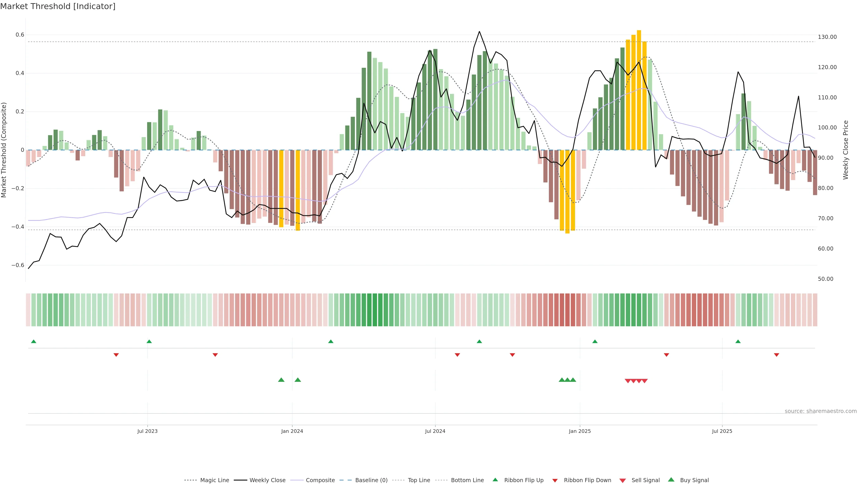The image size is (868, 488).
Task: Toggle the Magic Line legend entry
Action: [x=214, y=480]
